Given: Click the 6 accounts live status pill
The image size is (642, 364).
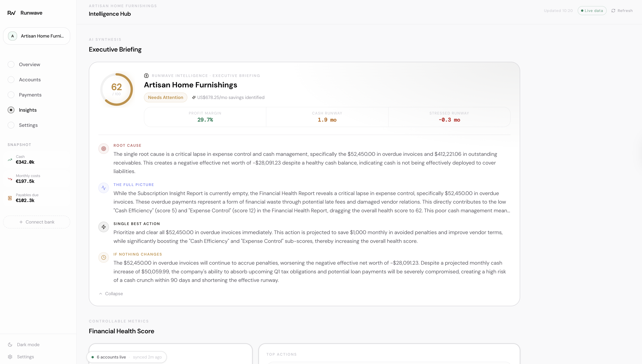Looking at the screenshot, I should click(127, 357).
